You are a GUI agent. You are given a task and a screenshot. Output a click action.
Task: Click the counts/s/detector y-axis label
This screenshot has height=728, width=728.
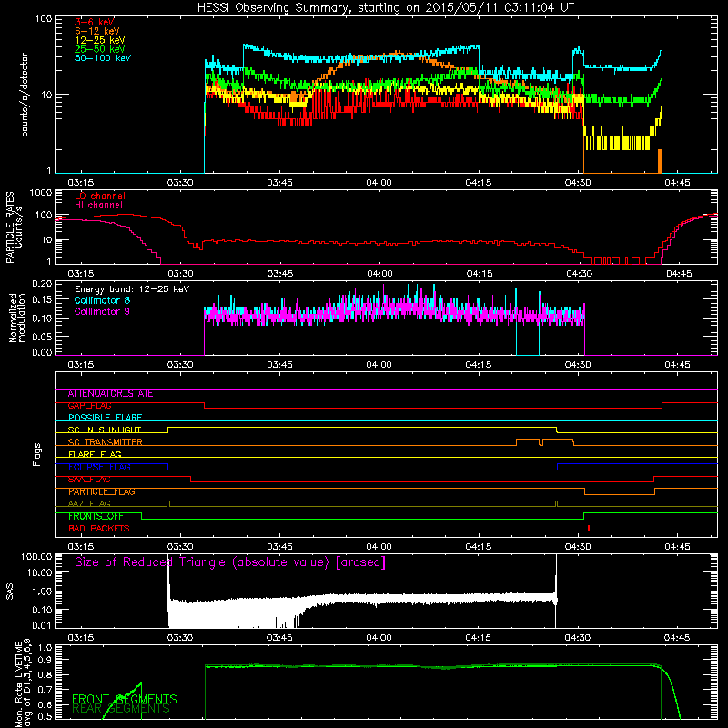(25, 95)
